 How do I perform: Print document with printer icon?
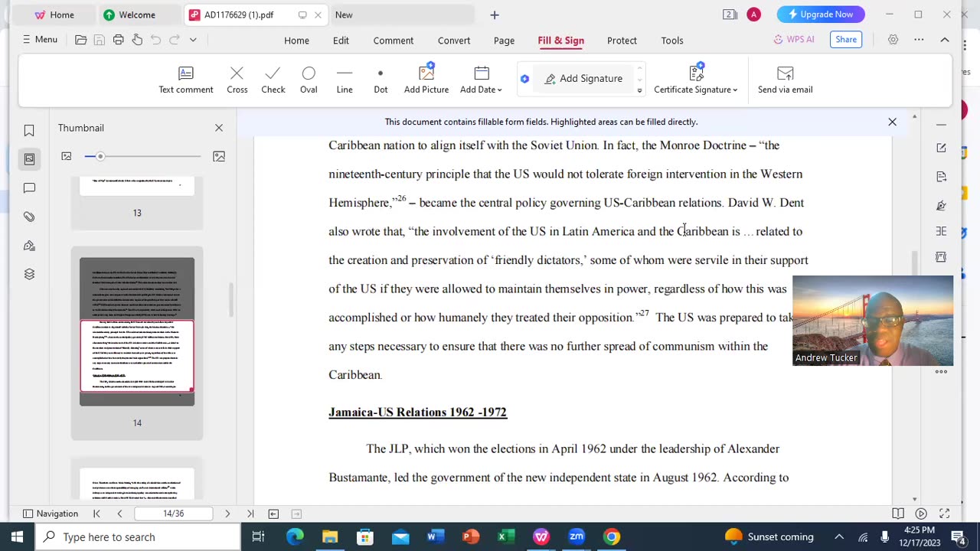(x=119, y=40)
